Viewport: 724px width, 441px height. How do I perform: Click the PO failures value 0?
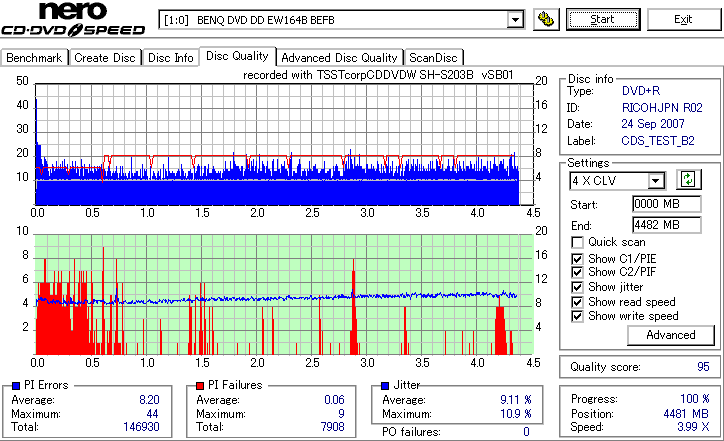(x=526, y=432)
